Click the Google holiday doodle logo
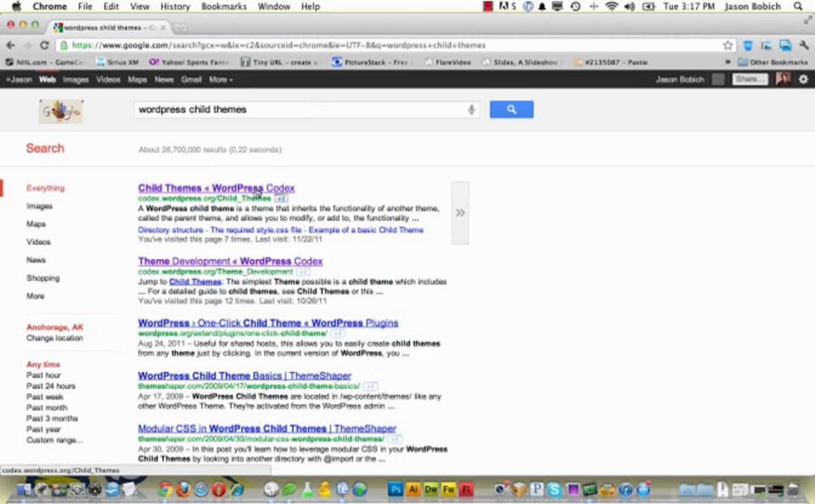Screen dimensions: 815x504 pyautogui.click(x=61, y=111)
